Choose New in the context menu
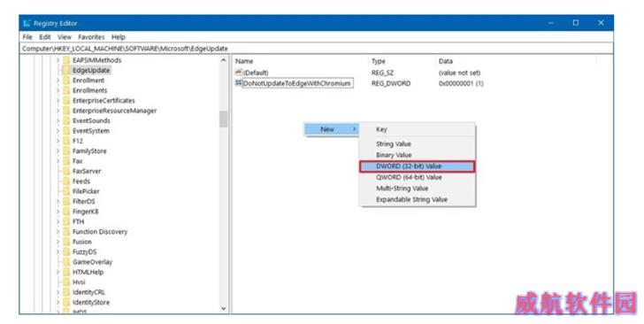This screenshot has height=324, width=644. click(332, 129)
